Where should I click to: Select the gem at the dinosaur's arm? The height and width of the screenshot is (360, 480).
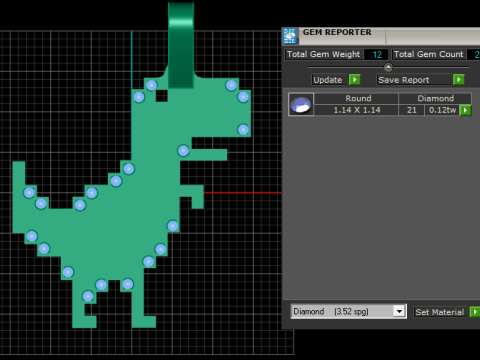pyautogui.click(x=183, y=151)
